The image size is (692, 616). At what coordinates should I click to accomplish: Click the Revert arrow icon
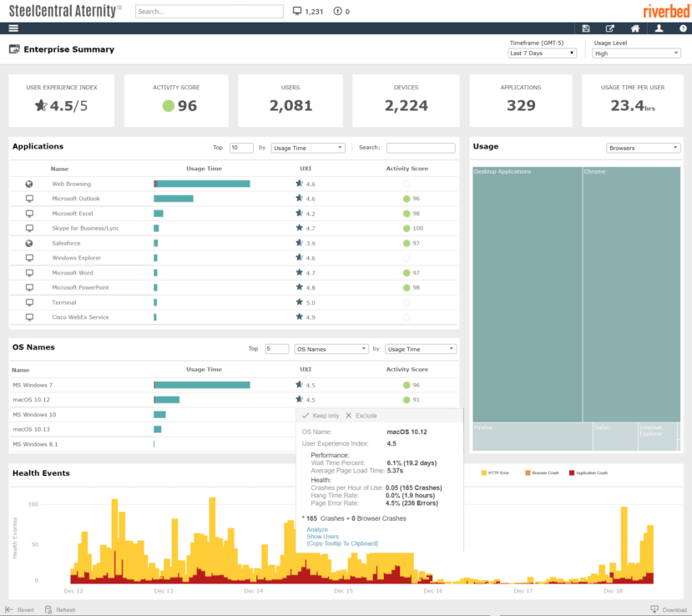tap(9, 609)
